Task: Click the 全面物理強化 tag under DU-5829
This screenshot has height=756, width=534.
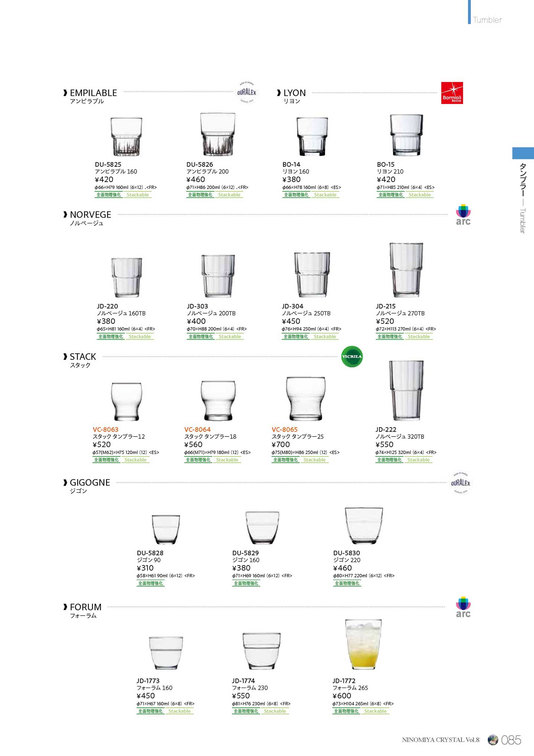Action: coord(246,583)
